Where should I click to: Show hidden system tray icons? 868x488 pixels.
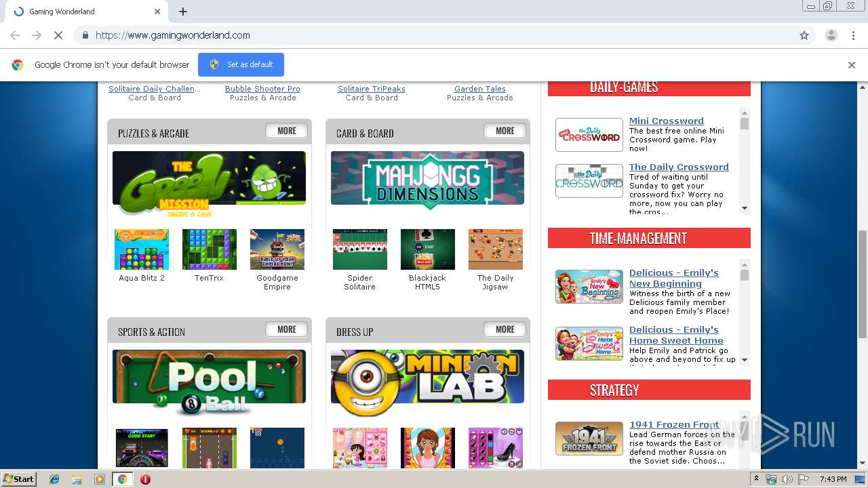coord(756,479)
